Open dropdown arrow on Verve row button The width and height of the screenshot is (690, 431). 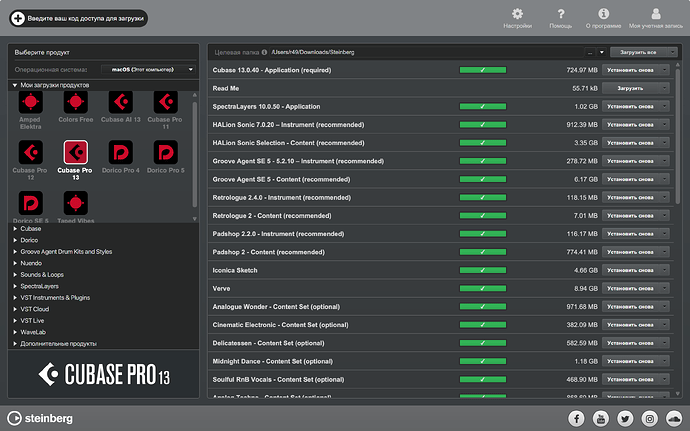[x=664, y=288]
